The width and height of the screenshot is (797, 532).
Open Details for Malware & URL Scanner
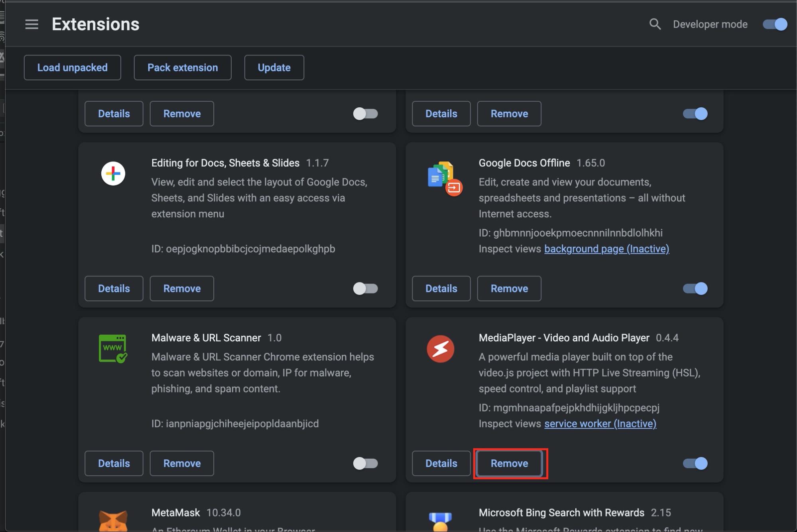click(114, 463)
